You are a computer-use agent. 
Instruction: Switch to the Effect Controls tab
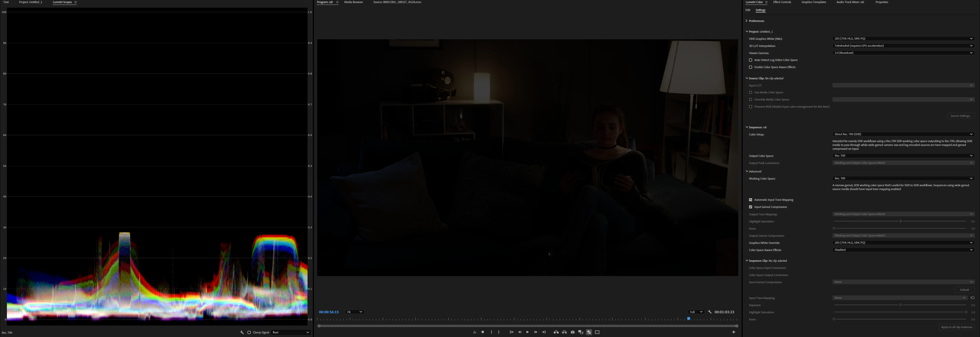click(x=782, y=2)
